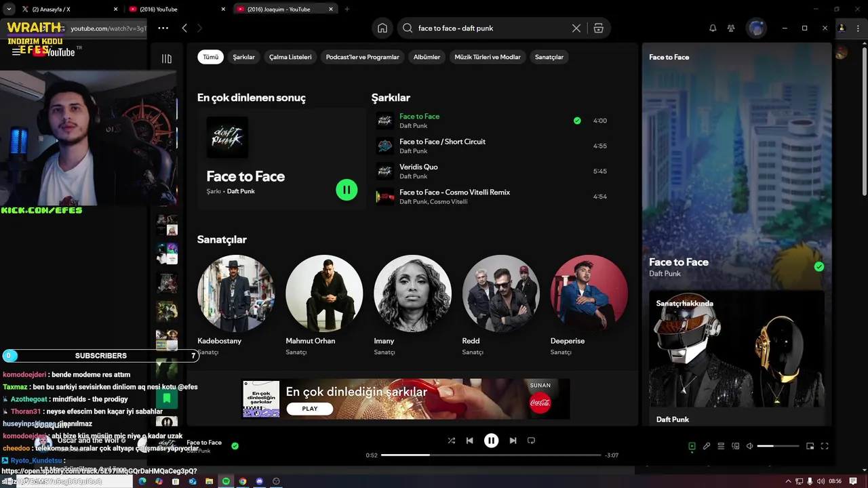Image resolution: width=868 pixels, height=488 pixels.
Task: Select the Çalma Listeleri filter chip
Action: (290, 57)
